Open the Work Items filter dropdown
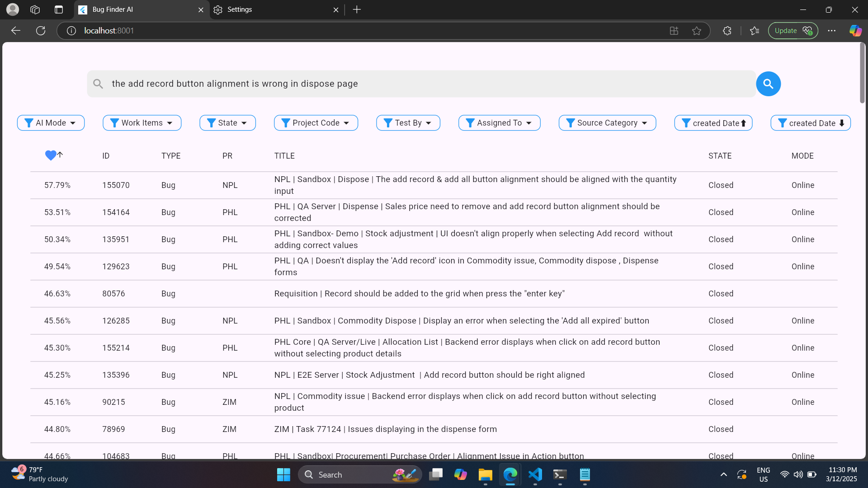This screenshot has width=868, height=488. tap(142, 123)
